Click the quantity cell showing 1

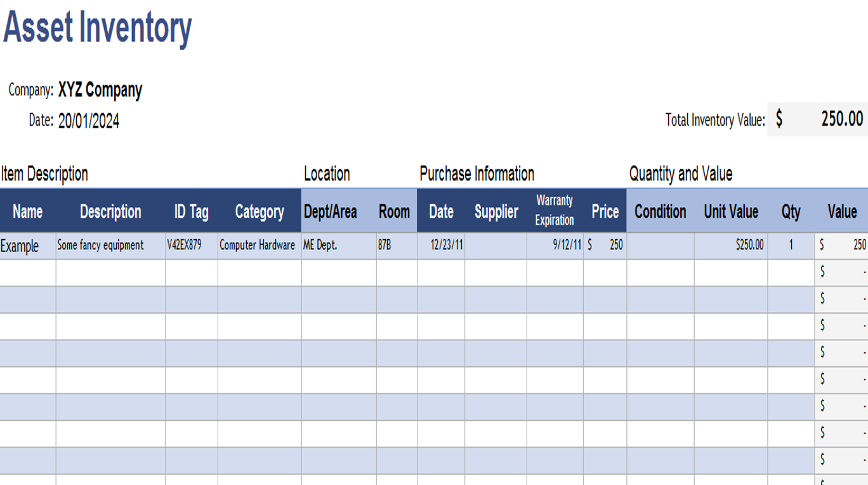pos(791,246)
